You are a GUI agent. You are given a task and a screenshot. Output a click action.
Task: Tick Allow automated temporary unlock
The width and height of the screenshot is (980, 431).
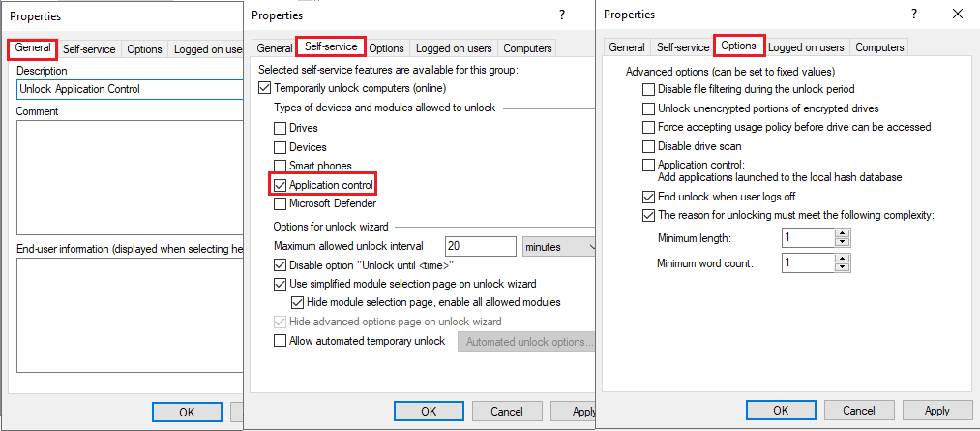point(281,341)
